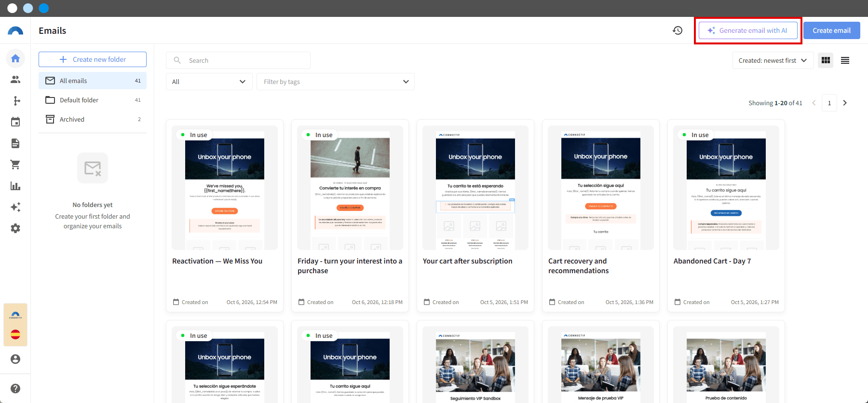Click 'Generate email with AI' button
This screenshot has width=868, height=403.
click(x=748, y=30)
